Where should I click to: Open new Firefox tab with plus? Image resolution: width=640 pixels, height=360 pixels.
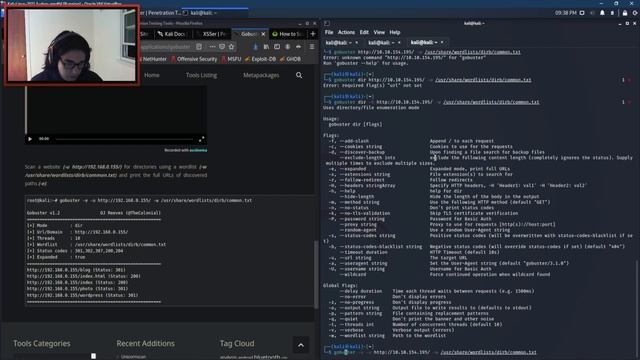coord(313,34)
